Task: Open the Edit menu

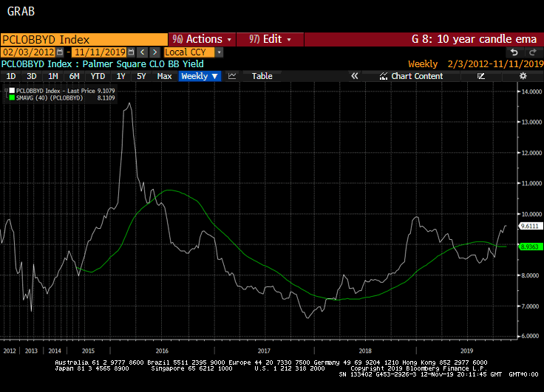Action: pyautogui.click(x=270, y=39)
